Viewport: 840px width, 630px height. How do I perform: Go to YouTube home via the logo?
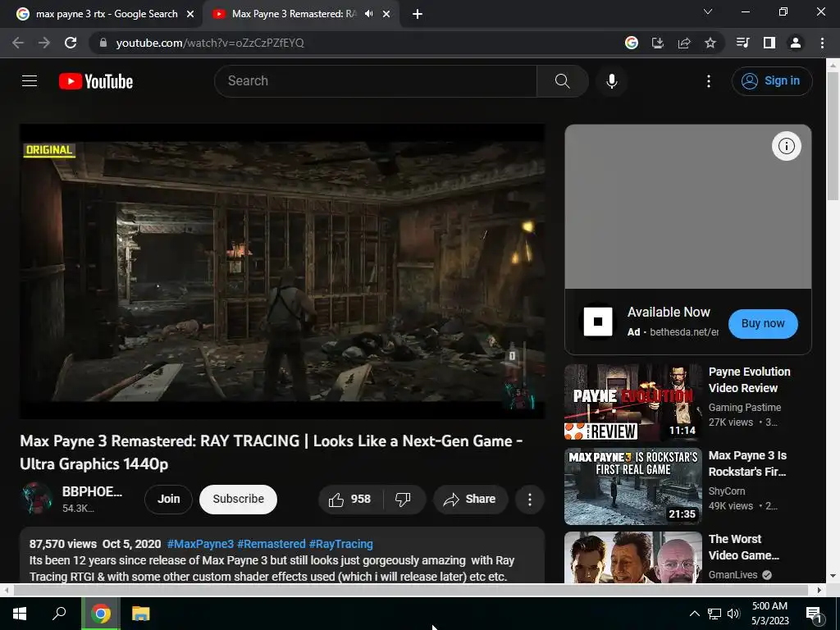point(96,81)
